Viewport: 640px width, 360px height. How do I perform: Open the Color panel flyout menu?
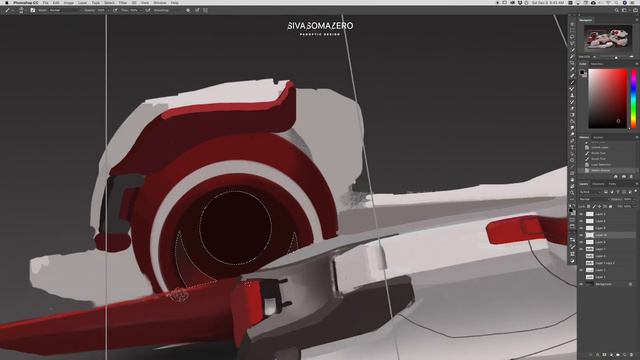(636, 64)
